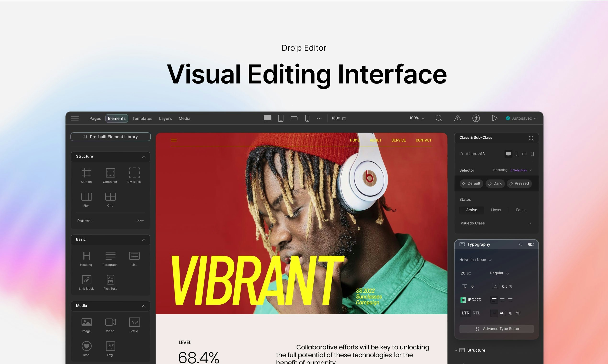
Task: Align text left in Typography
Action: (494, 300)
